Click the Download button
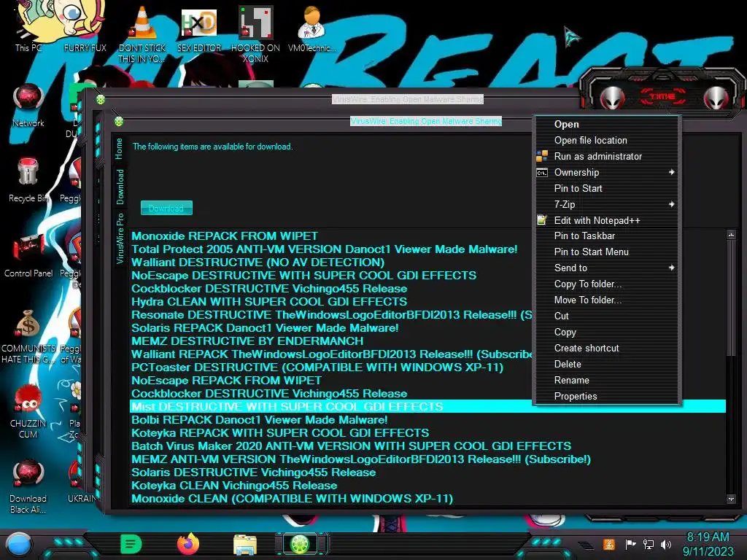 166,208
